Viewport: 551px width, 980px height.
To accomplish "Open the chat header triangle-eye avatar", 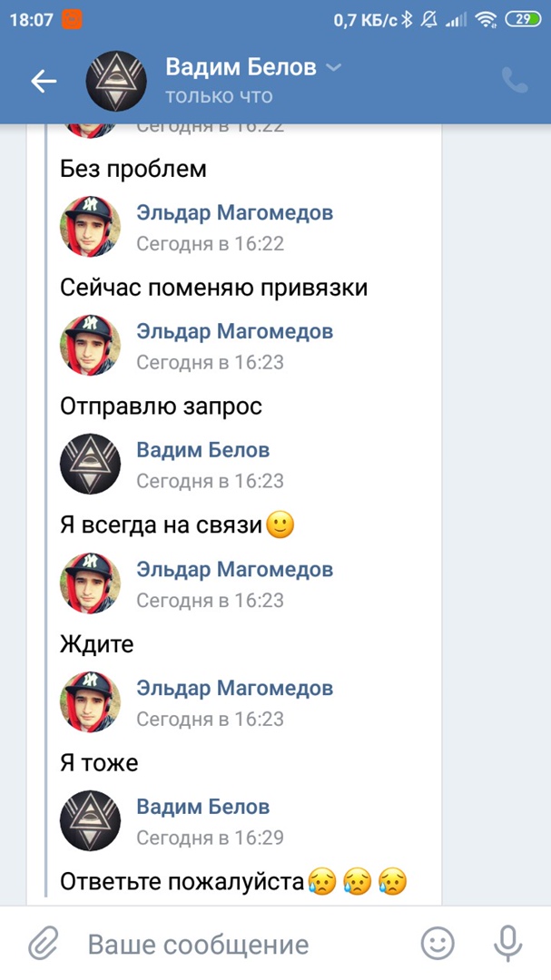I will pos(116,82).
